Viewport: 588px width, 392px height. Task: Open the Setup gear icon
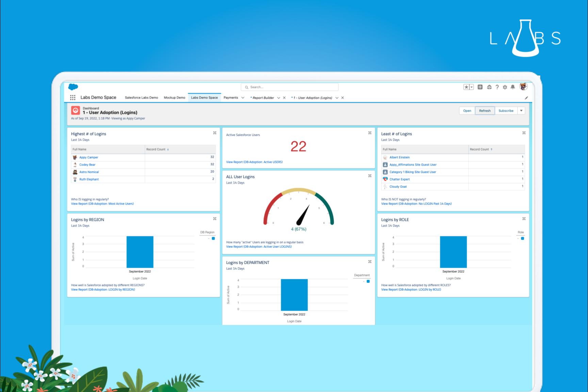point(505,87)
